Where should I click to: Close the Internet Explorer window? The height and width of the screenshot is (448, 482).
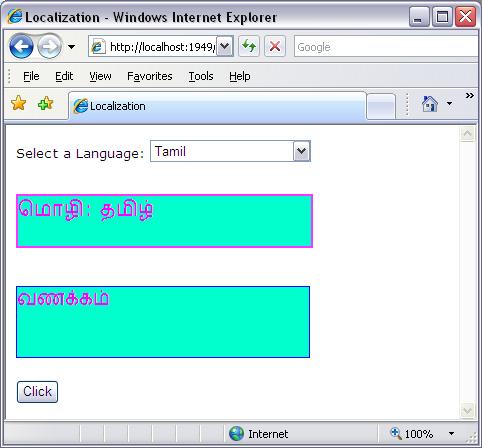[x=465, y=17]
